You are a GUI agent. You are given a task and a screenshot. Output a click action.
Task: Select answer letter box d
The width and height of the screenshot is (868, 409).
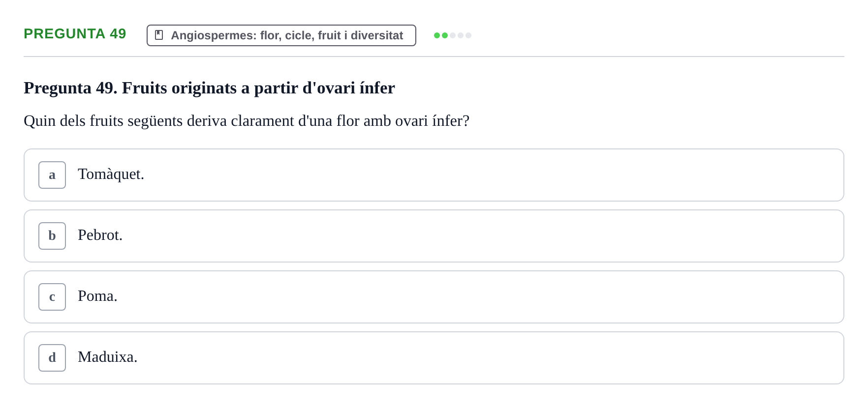52,358
